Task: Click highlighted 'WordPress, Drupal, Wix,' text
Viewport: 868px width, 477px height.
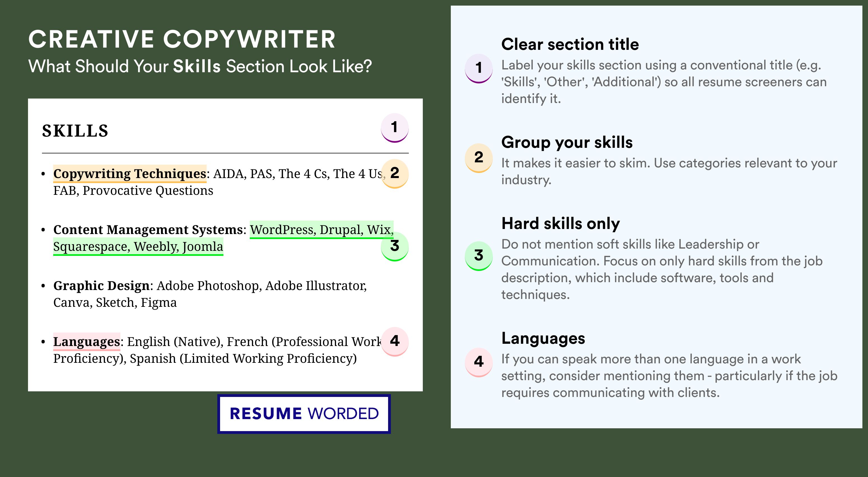Action: pyautogui.click(x=322, y=230)
